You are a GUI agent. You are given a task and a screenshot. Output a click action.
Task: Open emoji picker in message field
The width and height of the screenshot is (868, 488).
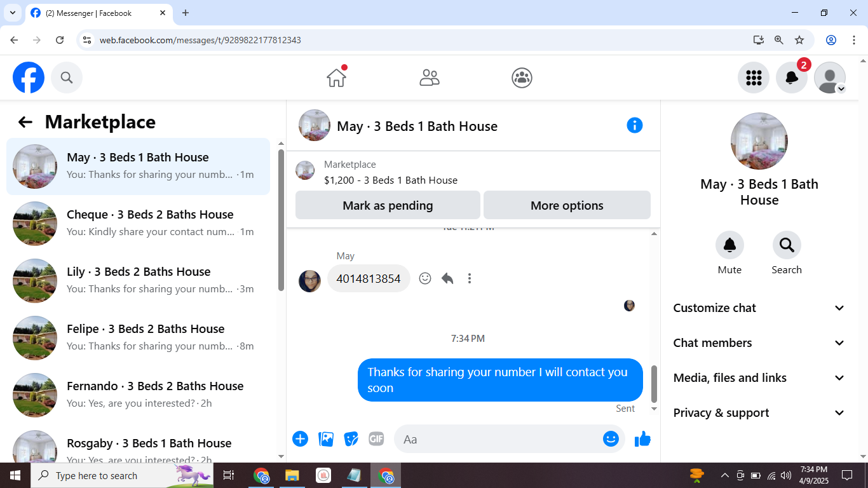(x=611, y=438)
